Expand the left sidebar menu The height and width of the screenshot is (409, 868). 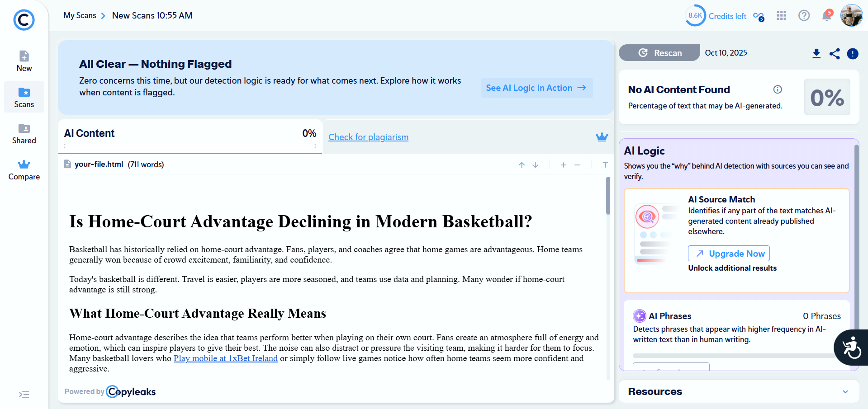click(24, 395)
